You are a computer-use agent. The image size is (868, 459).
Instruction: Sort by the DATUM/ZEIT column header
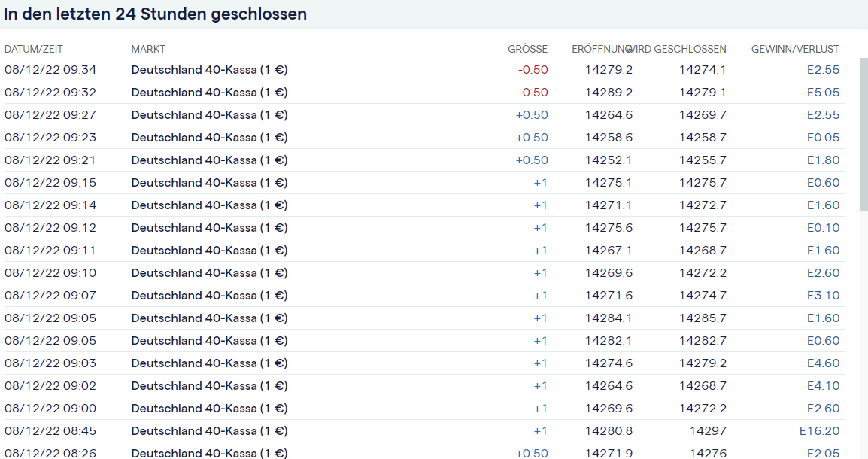33,49
